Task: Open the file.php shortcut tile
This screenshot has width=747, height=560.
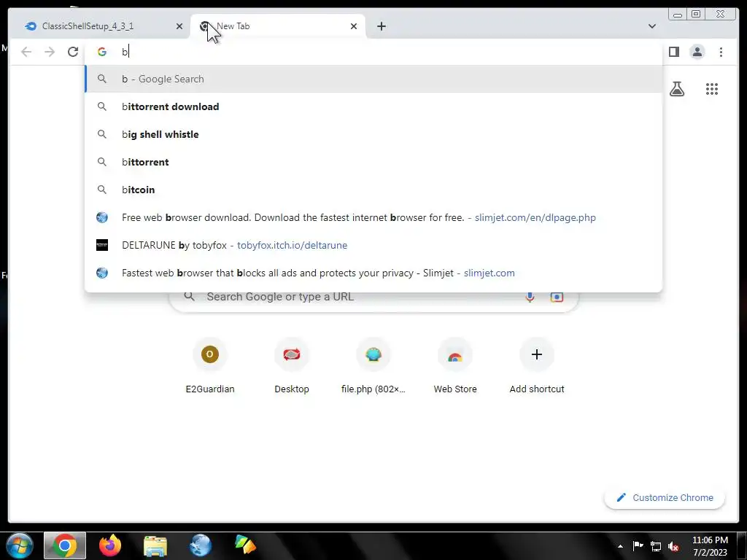Action: [x=373, y=367]
